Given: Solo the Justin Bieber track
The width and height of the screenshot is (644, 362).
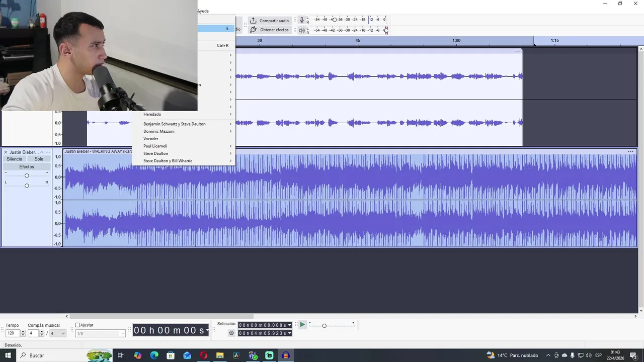Looking at the screenshot, I should tap(39, 159).
